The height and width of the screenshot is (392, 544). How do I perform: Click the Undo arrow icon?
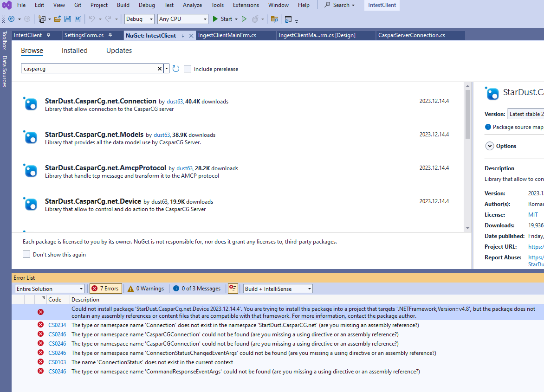[x=92, y=19]
